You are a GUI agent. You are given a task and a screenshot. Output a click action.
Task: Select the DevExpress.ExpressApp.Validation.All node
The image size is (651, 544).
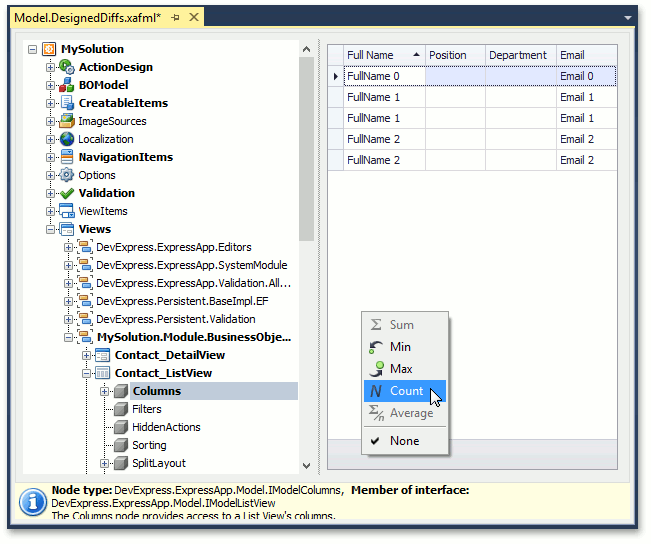point(193,283)
